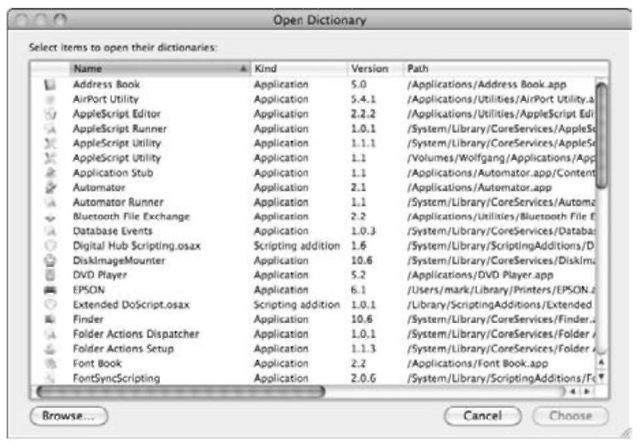Click the Font Book icon
Screen dimensions: 640x448
point(50,363)
